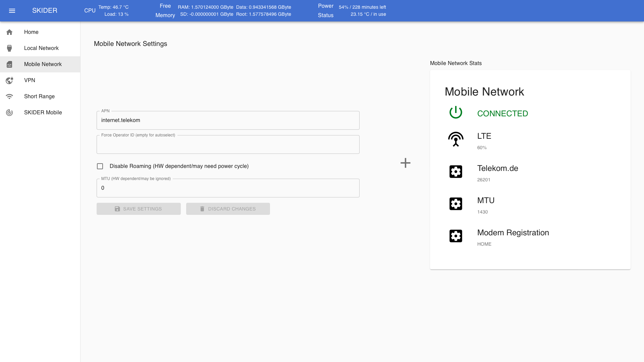644x362 pixels.
Task: Focus the Force Operator ID field
Action: [228, 144]
